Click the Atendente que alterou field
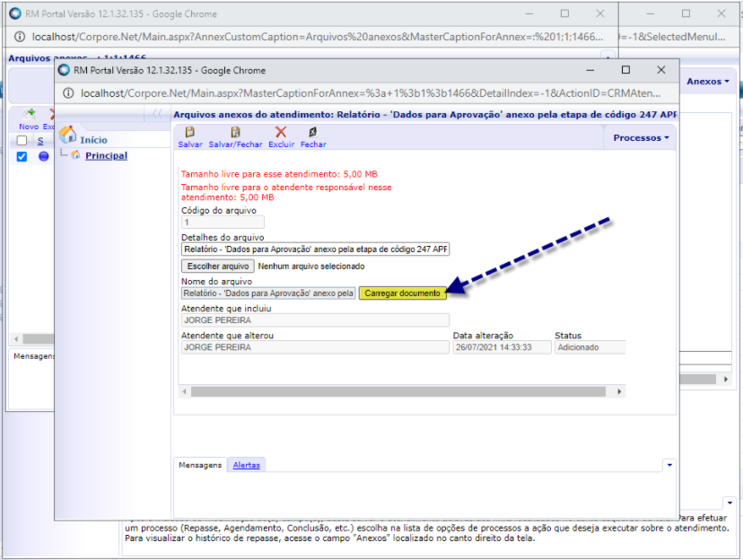Viewport: 743px width, 560px height. 315,347
